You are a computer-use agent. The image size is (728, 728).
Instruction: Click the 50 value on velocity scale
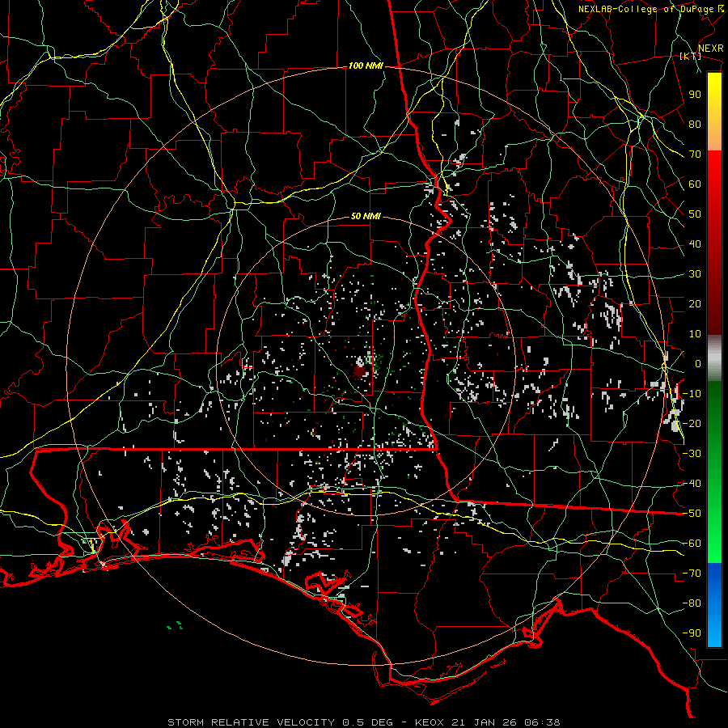coord(695,214)
